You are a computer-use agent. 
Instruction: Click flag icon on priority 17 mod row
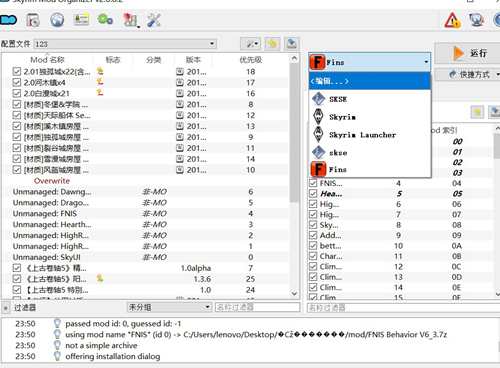click(100, 82)
